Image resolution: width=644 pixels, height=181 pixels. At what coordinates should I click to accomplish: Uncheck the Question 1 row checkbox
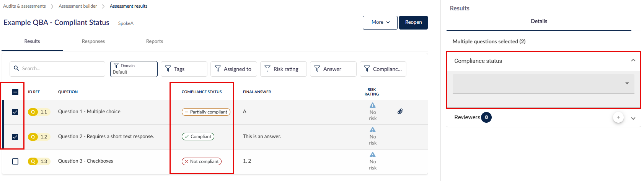pyautogui.click(x=15, y=112)
